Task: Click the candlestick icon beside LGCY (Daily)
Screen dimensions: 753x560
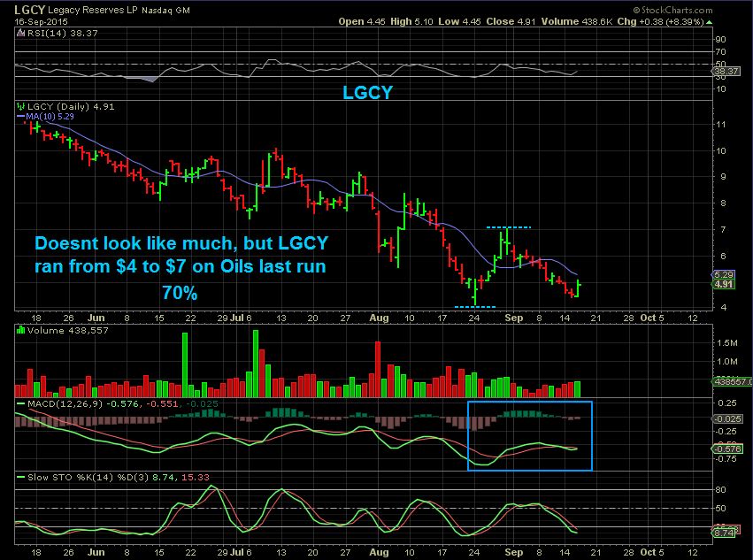Action: coord(20,106)
